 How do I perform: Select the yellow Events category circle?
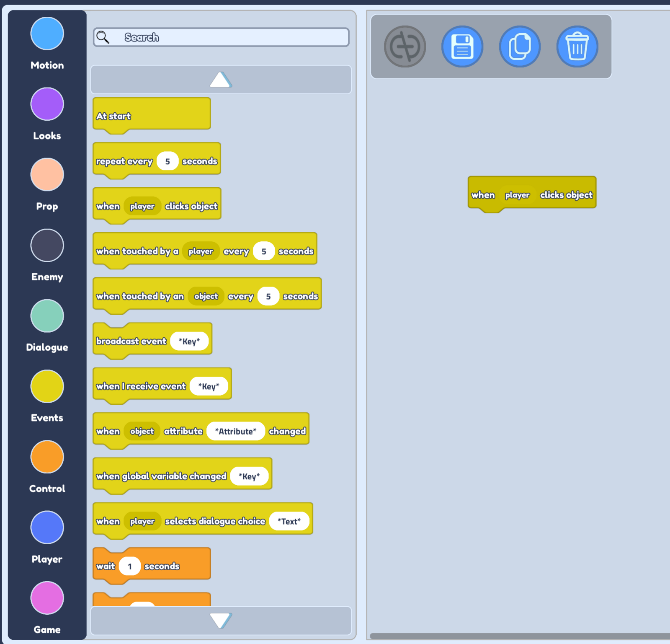tap(47, 386)
